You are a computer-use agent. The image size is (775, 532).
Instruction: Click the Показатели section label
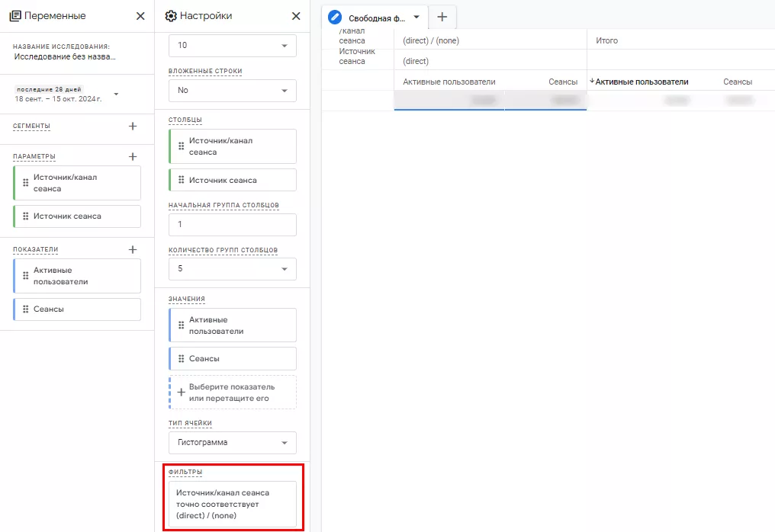(36, 250)
